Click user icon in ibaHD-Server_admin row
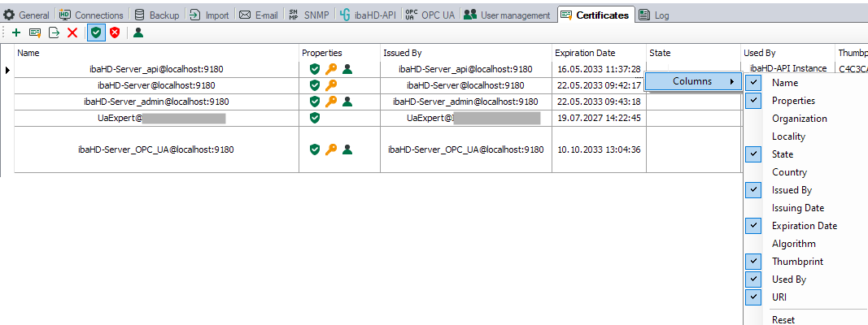 347,102
